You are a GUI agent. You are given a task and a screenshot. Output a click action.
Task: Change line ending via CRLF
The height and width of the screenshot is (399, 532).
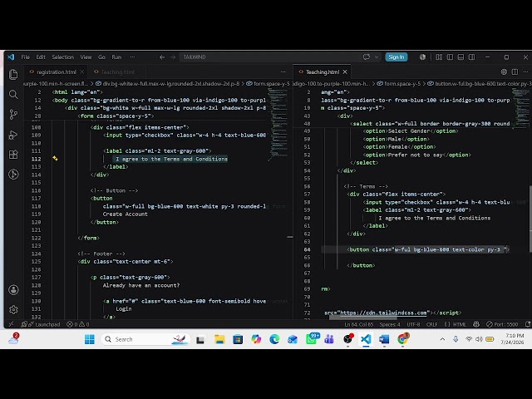[431, 324]
